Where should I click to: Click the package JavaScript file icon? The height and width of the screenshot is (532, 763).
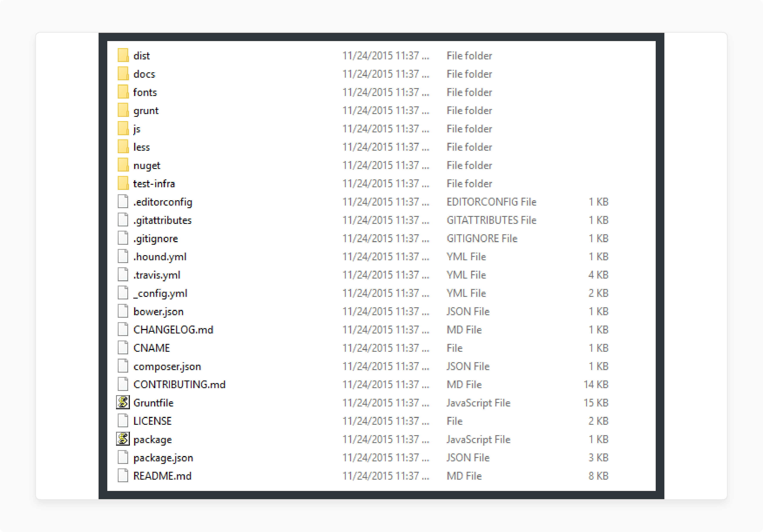click(x=123, y=439)
